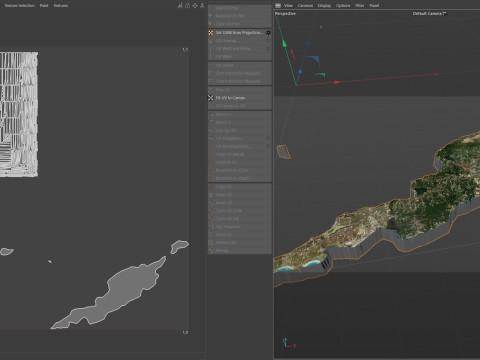Click Stop Interactive Mapping
The width and height of the screenshot is (480, 360).
pyautogui.click(x=240, y=81)
